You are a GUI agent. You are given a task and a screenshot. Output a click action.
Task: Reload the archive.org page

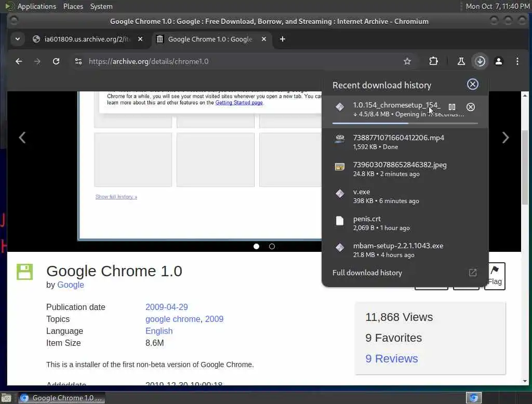(x=56, y=61)
